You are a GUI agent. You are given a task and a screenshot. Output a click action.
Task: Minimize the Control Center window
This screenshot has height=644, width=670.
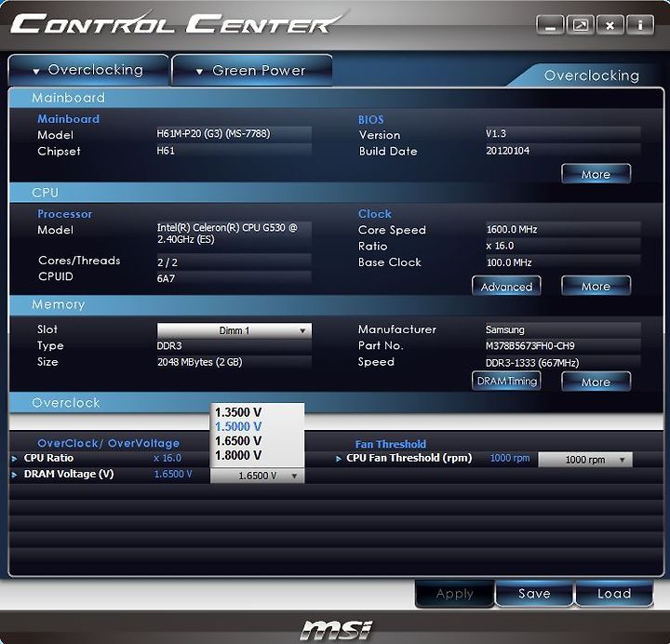[x=550, y=25]
